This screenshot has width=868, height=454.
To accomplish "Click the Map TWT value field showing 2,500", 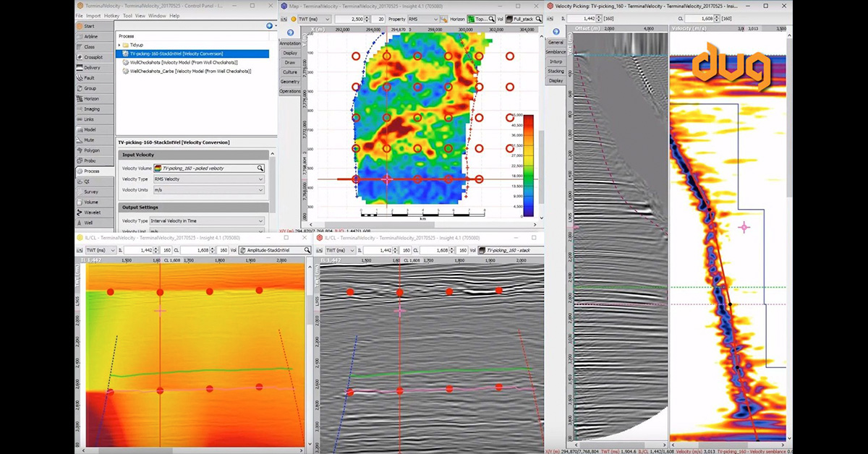I will point(350,20).
